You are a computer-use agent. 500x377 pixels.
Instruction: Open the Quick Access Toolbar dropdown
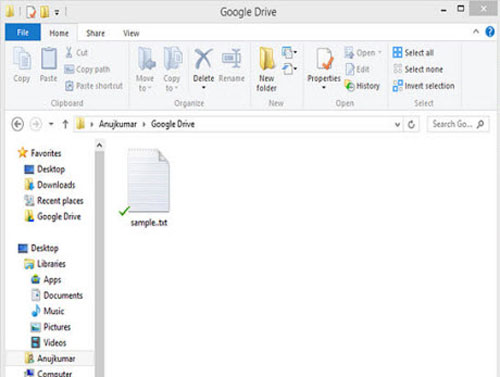pyautogui.click(x=57, y=12)
